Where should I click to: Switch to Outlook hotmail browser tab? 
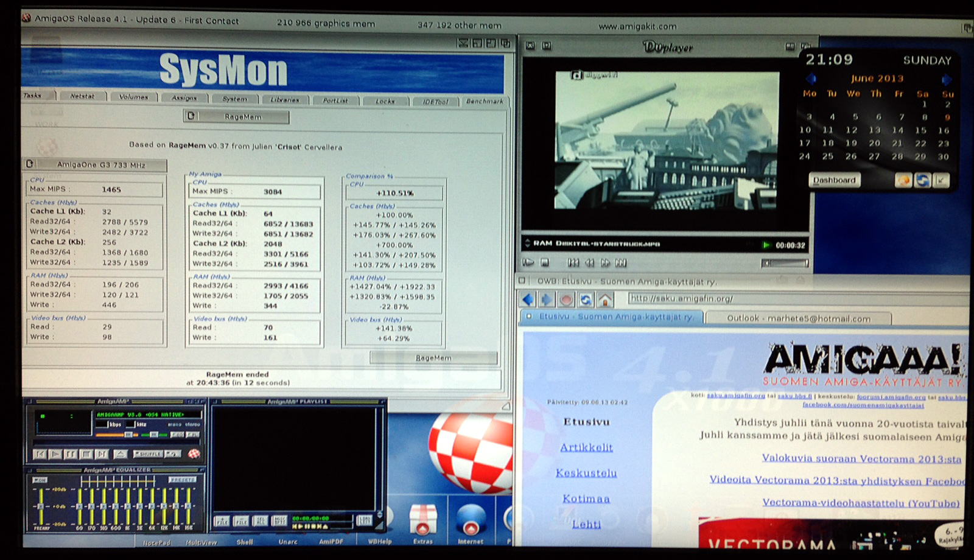click(x=798, y=318)
